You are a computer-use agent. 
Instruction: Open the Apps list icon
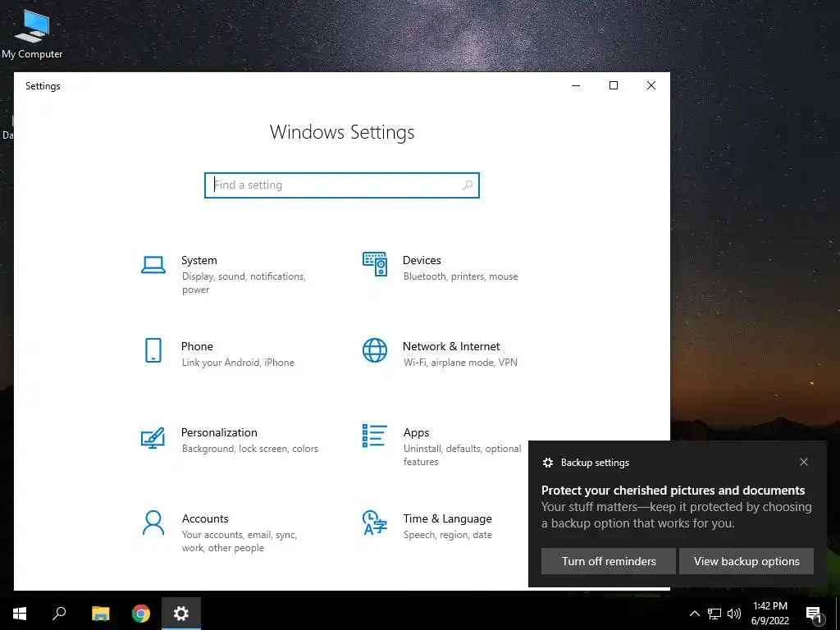click(x=374, y=436)
